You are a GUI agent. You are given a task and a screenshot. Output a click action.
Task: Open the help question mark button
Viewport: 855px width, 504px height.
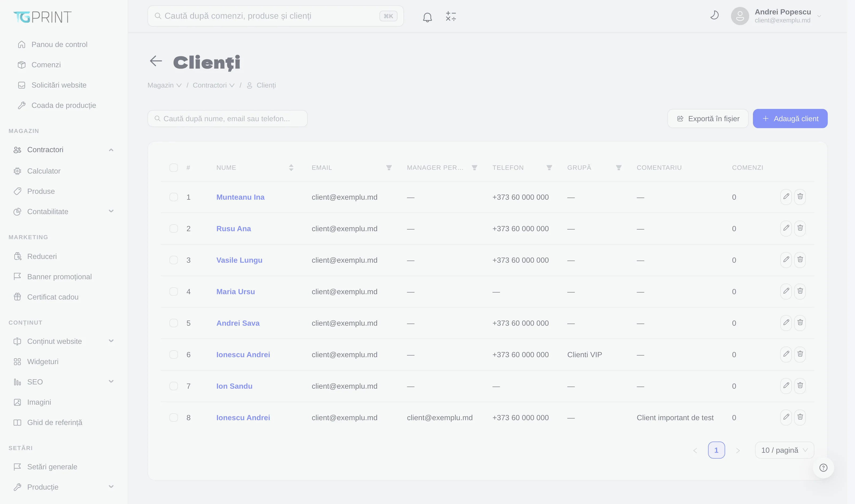(x=823, y=468)
